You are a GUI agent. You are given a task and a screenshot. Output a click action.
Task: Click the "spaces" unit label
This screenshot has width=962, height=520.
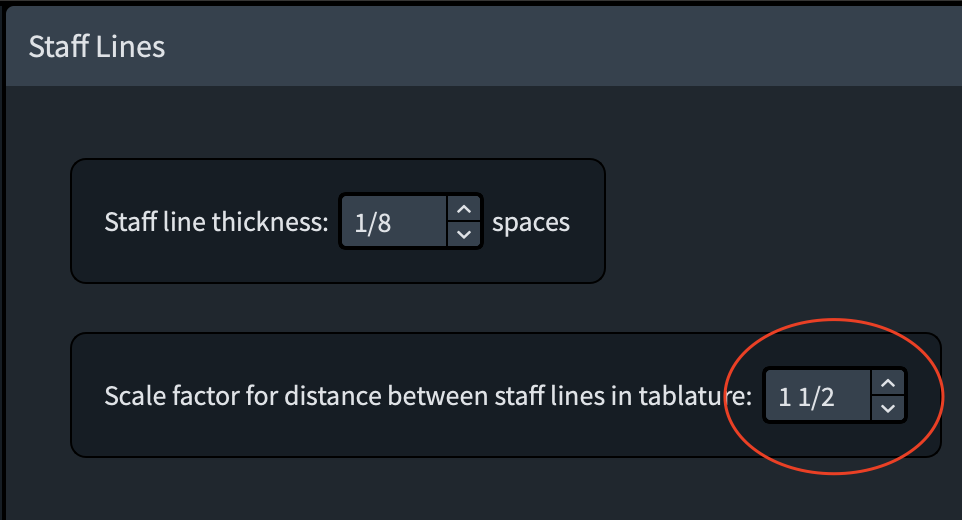pyautogui.click(x=531, y=222)
